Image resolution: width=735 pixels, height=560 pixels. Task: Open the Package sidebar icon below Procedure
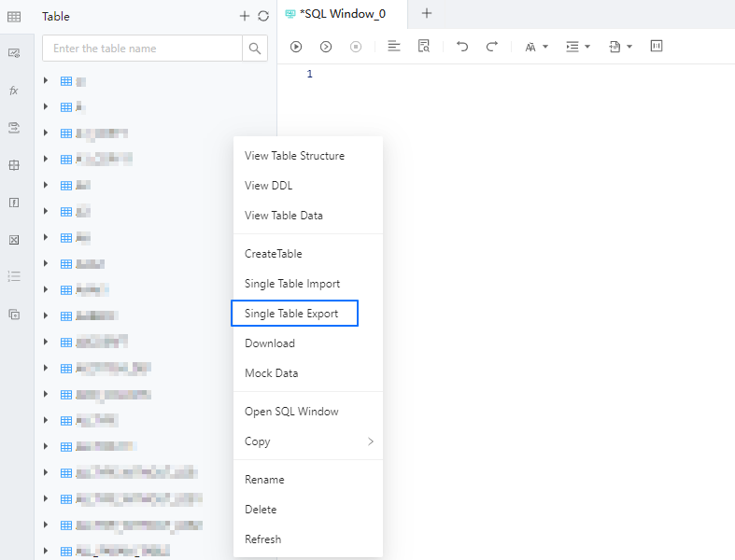pyautogui.click(x=14, y=165)
